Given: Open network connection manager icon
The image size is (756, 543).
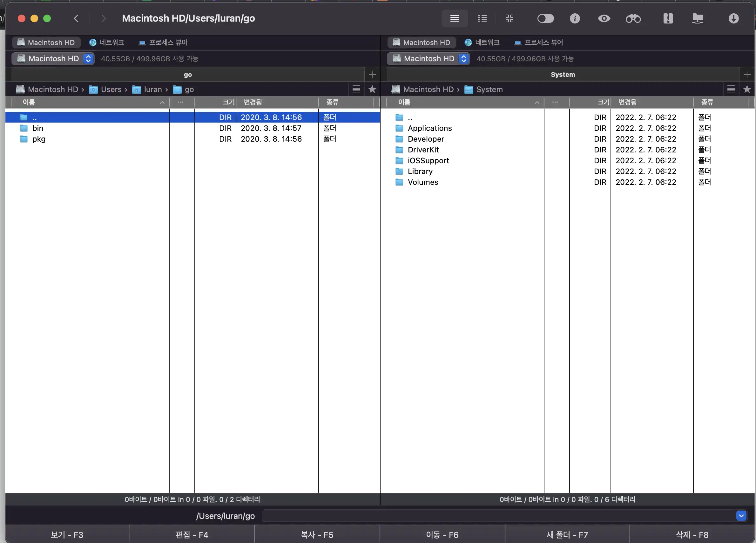Looking at the screenshot, I should (697, 18).
